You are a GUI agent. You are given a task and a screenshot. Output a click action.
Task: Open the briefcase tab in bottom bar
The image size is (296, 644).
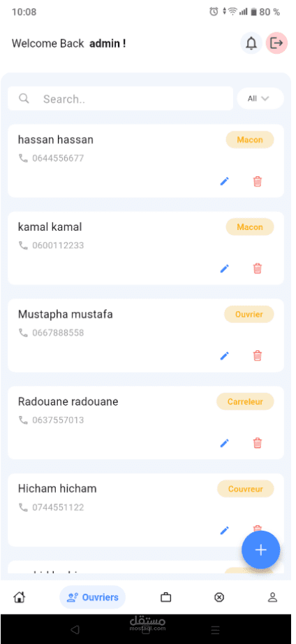point(165,597)
